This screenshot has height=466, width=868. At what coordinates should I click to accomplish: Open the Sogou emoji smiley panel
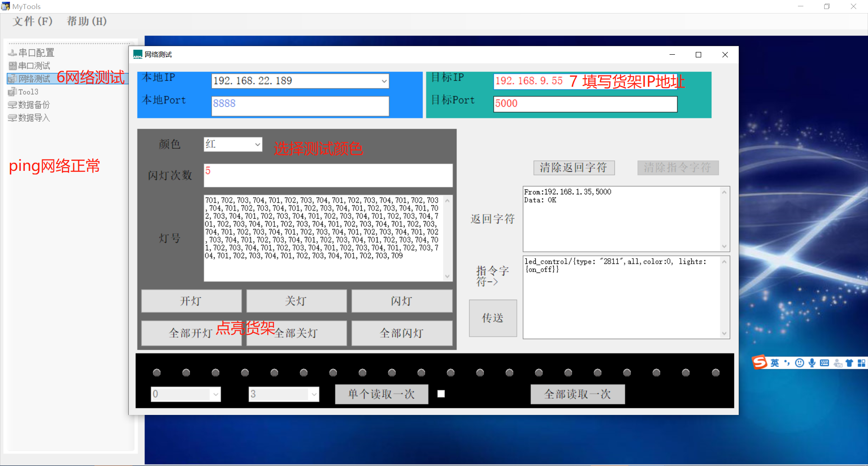(799, 363)
